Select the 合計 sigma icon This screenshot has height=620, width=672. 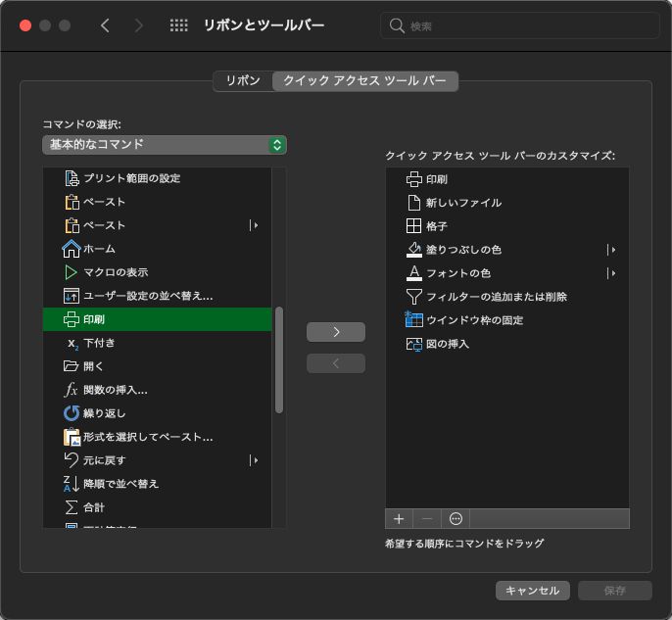pos(71,507)
